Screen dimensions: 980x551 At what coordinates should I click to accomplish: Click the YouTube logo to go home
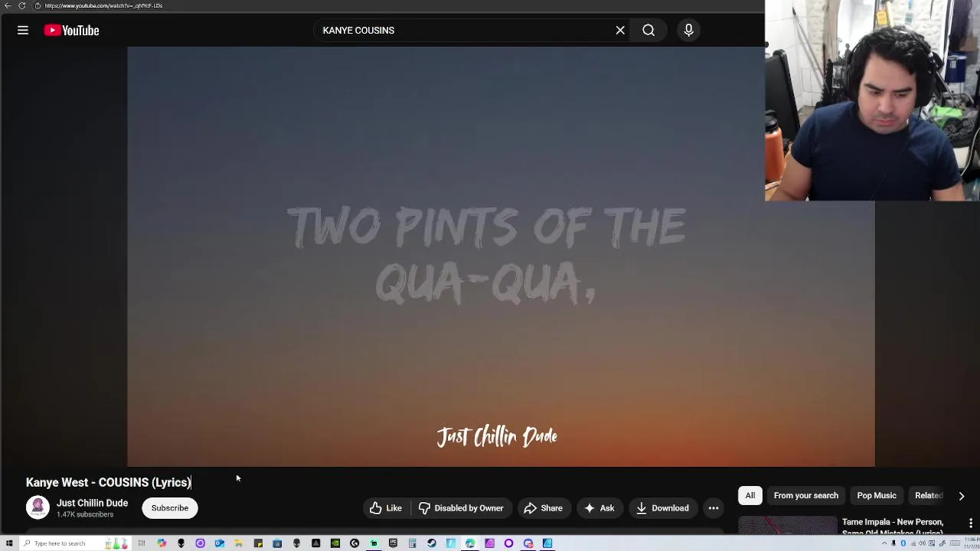click(x=71, y=31)
